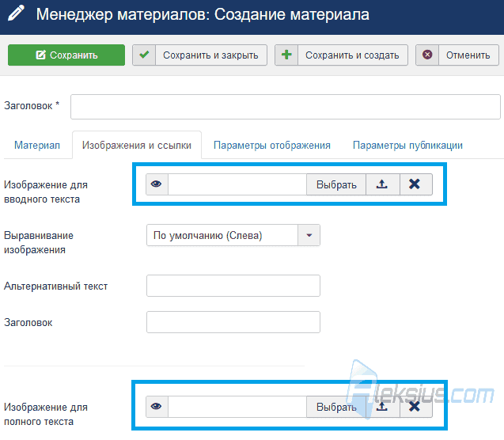The width and height of the screenshot is (504, 440).
Task: Open the Параметры отображения tab
Action: [272, 146]
